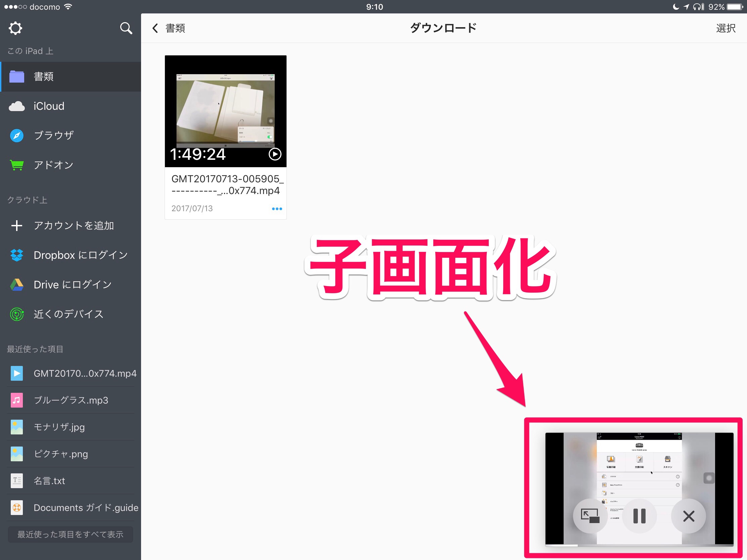Viewport: 747px width, 560px height.
Task: Open the アドオン add-ons store
Action: [53, 165]
